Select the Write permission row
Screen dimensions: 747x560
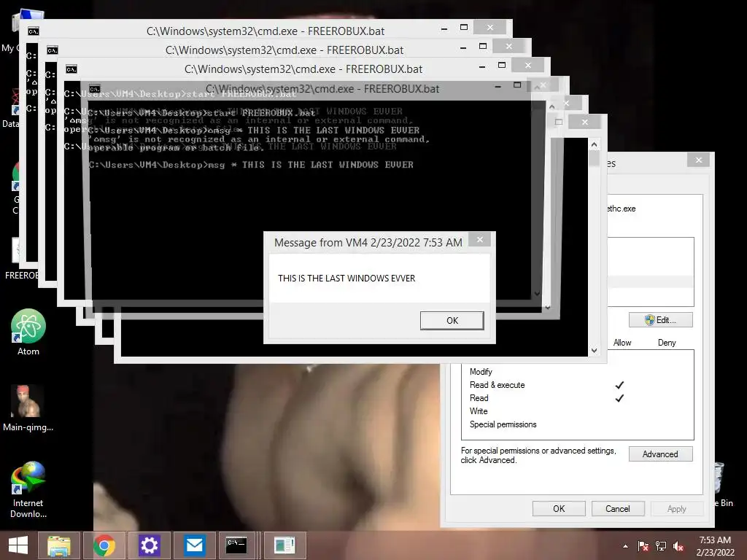[x=578, y=411]
